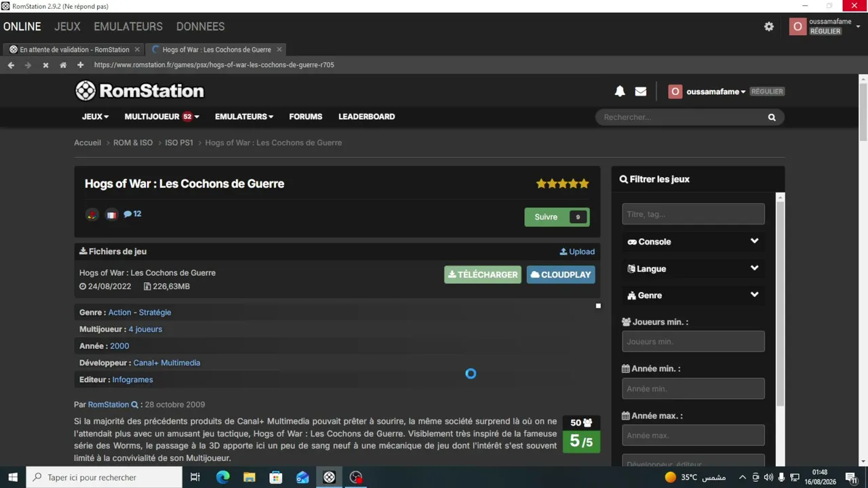This screenshot has height=488, width=868.
Task: Click the RomStation logo
Action: [x=139, y=91]
